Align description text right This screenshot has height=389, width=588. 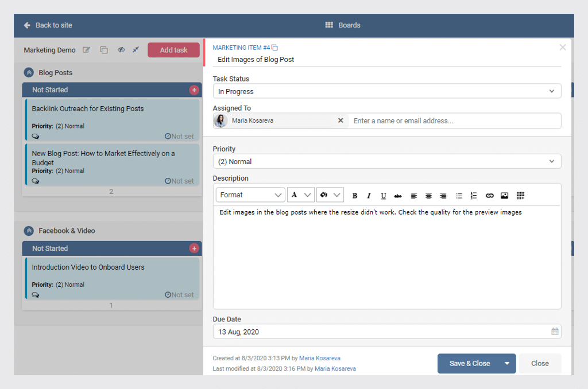pos(443,195)
